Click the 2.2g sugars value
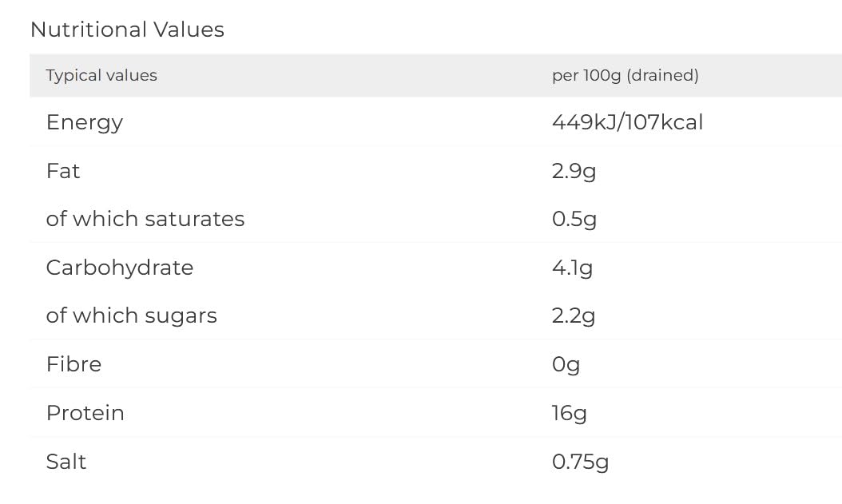842x504 pixels. pos(574,315)
